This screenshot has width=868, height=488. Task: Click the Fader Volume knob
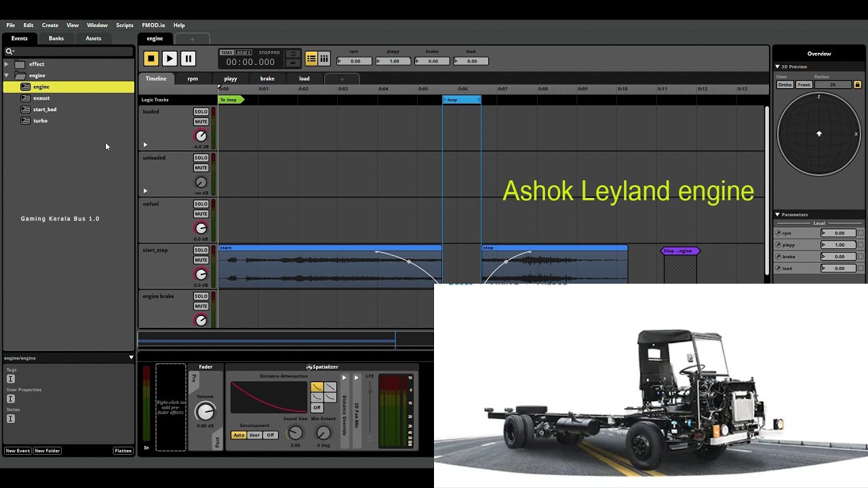pos(205,411)
